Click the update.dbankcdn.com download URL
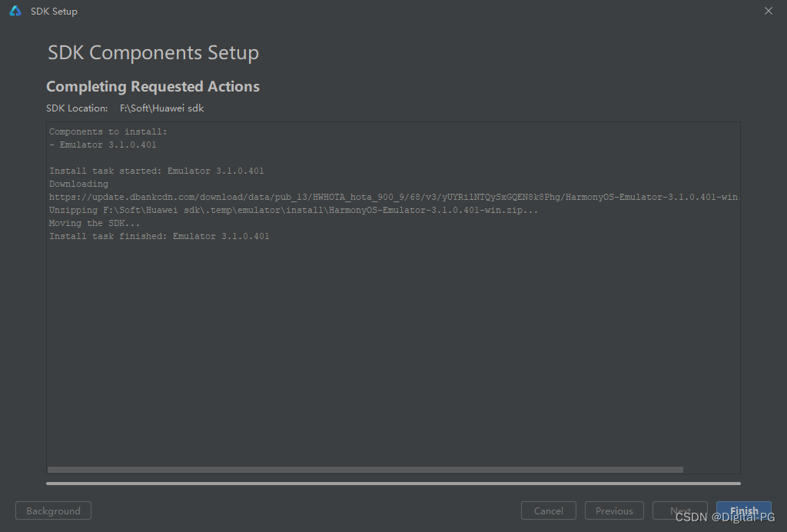This screenshot has height=532, width=787. 394,197
